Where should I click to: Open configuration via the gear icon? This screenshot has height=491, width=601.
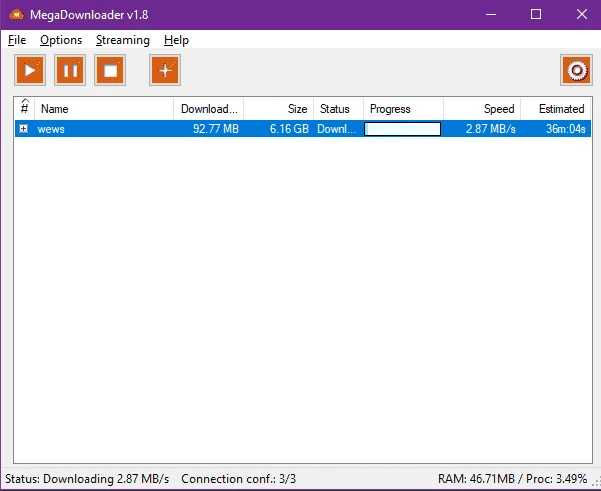click(576, 70)
